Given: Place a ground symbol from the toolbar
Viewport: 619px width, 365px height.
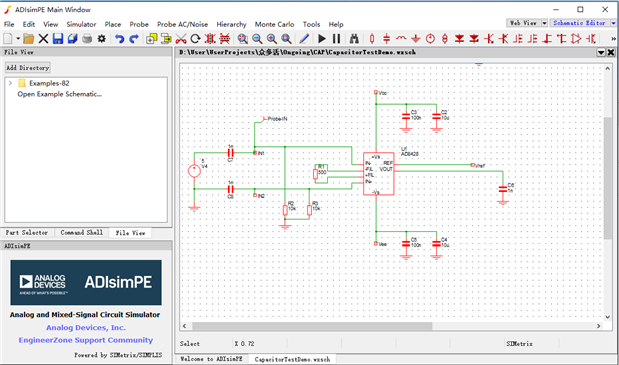Looking at the screenshot, I should tap(416, 39).
